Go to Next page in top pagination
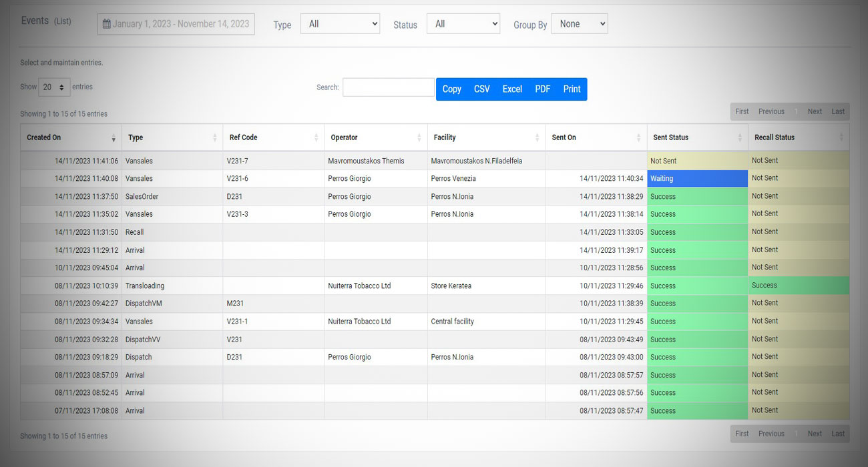 pyautogui.click(x=815, y=111)
